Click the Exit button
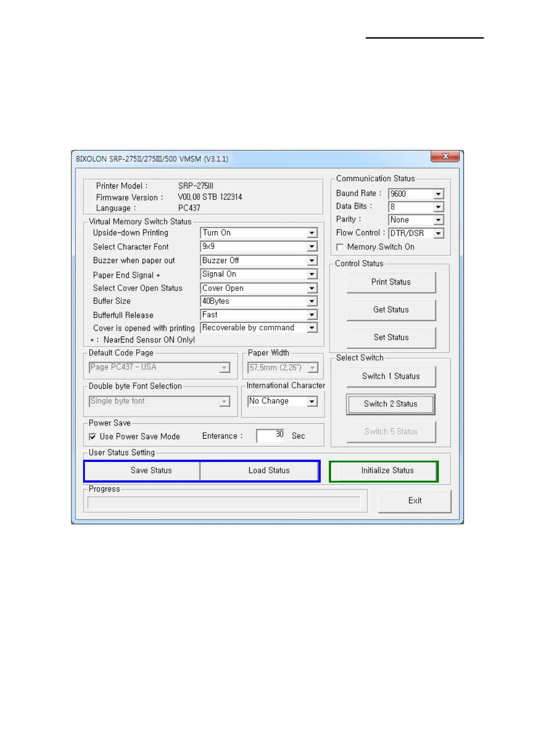Image resolution: width=535 pixels, height=756 pixels. 415,501
